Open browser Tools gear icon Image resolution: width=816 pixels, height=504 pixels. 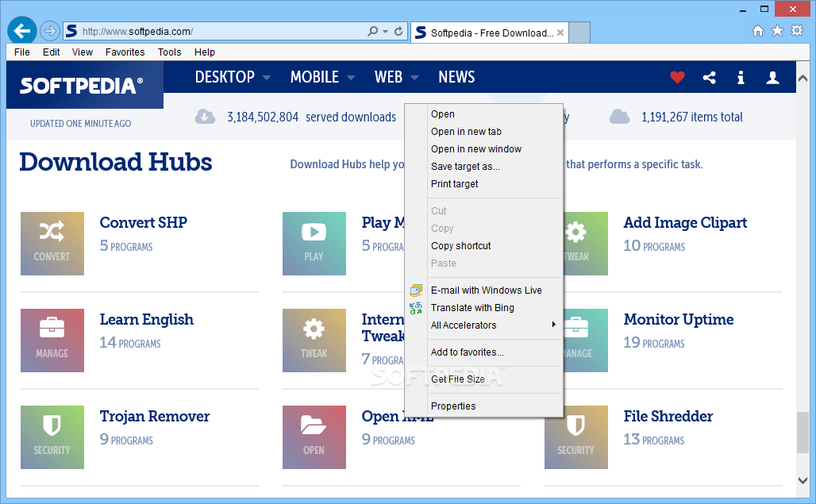tap(797, 31)
